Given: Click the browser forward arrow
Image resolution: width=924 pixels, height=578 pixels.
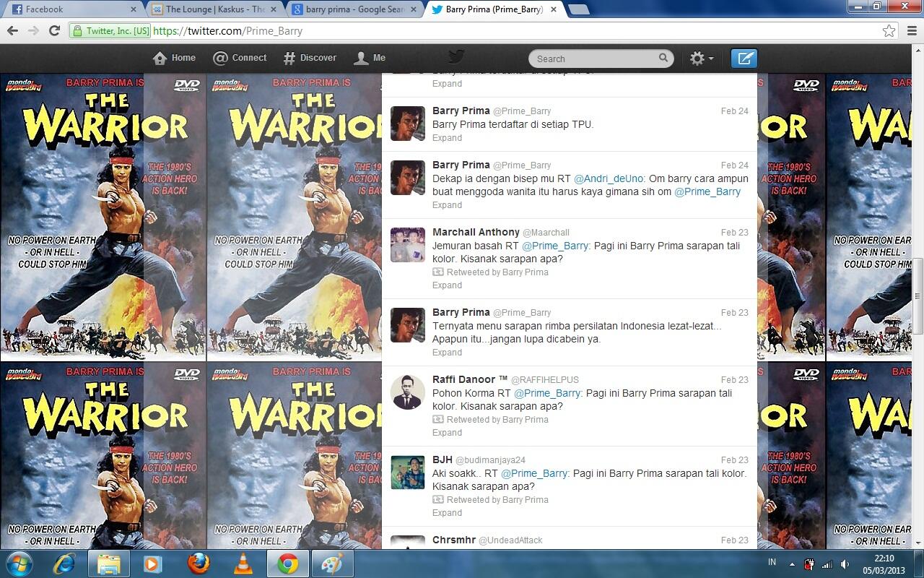Looking at the screenshot, I should tap(33, 31).
